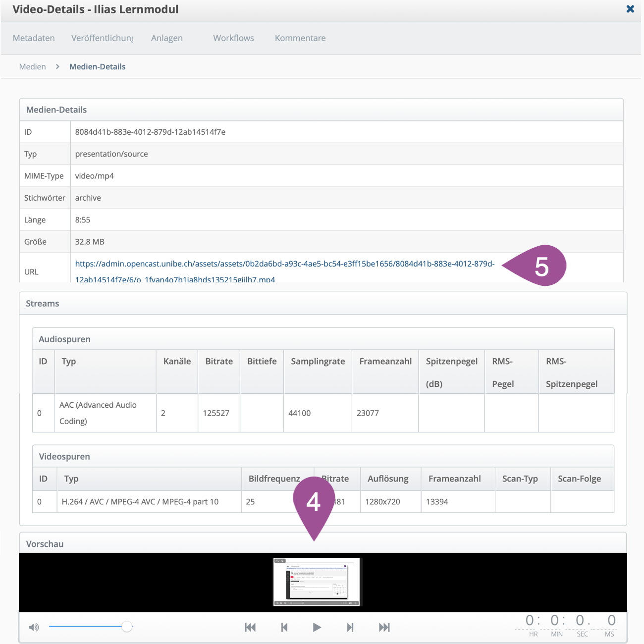The height and width of the screenshot is (644, 644).
Task: Open the Kommentare tab
Action: pyautogui.click(x=300, y=38)
